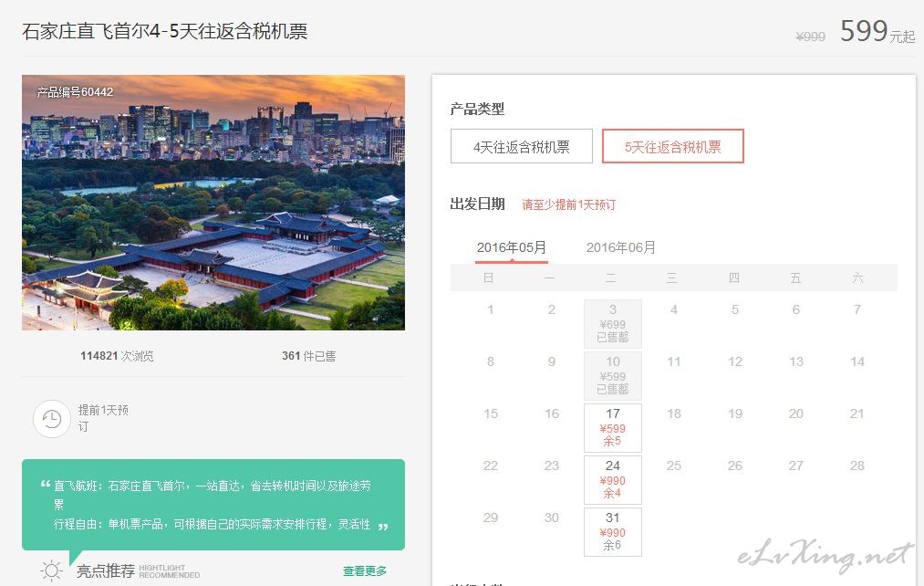The height and width of the screenshot is (586, 924).
Task: Click the 599 元起 price
Action: (x=877, y=31)
